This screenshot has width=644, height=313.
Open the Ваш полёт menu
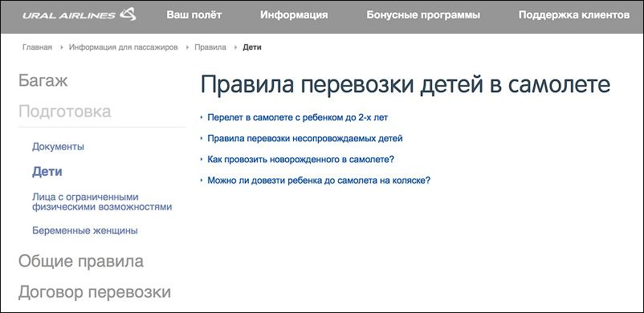point(194,15)
